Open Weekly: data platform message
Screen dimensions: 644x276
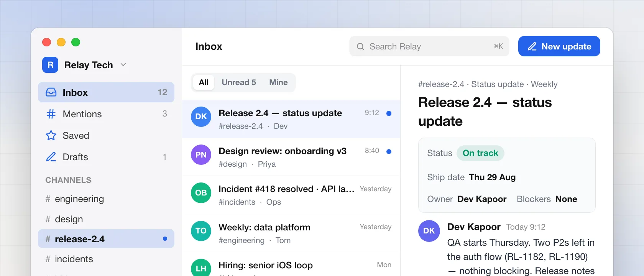tap(291, 233)
